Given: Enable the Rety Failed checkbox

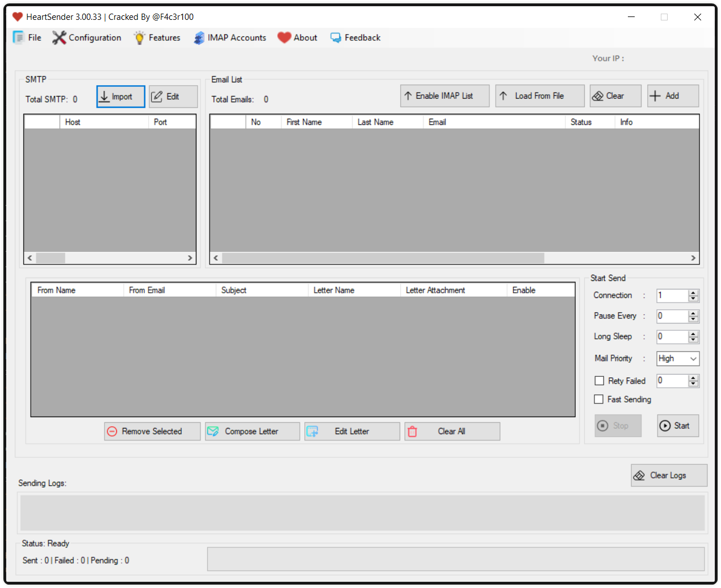Looking at the screenshot, I should [x=599, y=381].
